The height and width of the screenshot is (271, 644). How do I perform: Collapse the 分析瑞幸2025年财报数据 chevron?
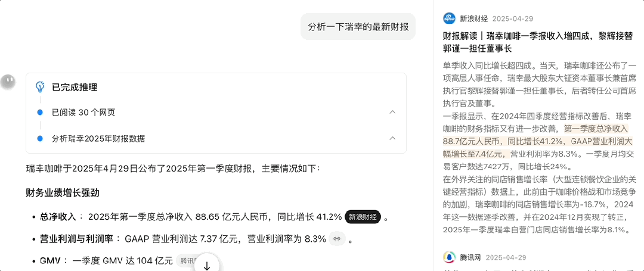tap(392, 139)
